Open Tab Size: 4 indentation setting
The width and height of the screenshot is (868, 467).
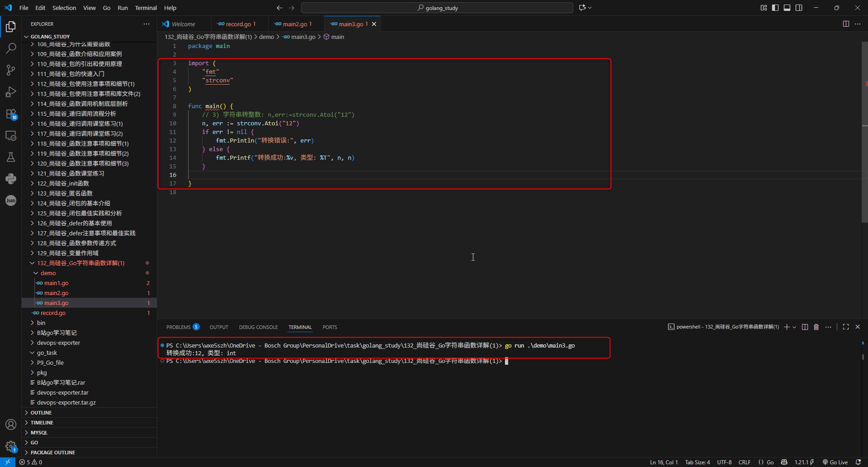(698, 462)
